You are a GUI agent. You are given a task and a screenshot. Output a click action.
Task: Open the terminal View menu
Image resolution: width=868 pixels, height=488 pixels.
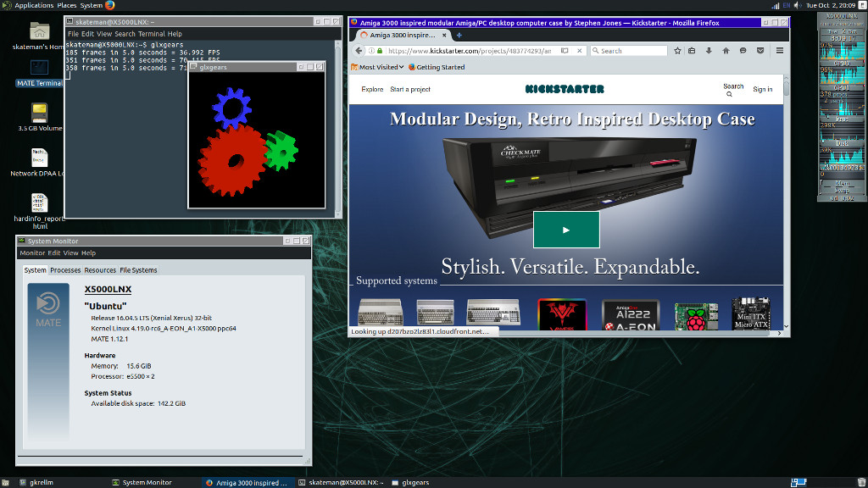pos(104,34)
